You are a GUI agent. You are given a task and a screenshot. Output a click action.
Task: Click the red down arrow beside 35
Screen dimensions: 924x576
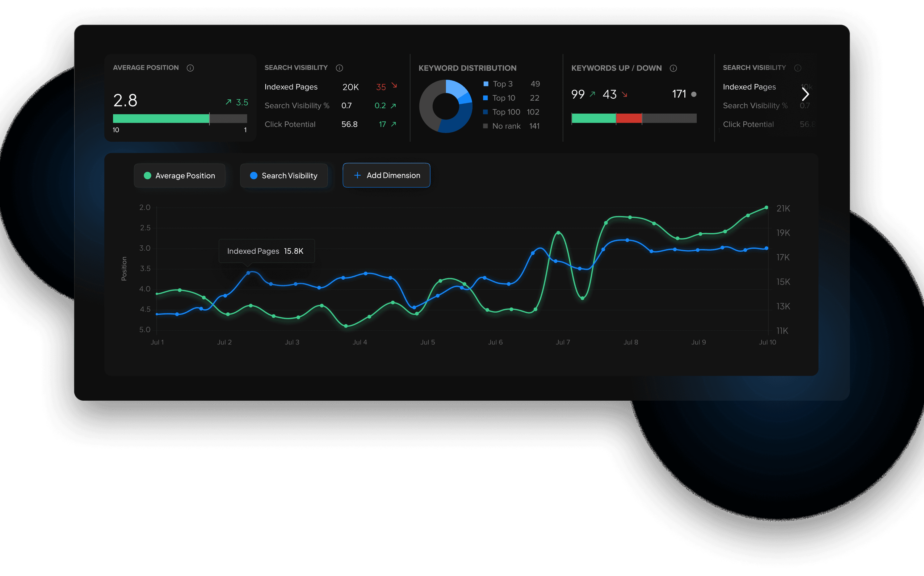point(394,86)
